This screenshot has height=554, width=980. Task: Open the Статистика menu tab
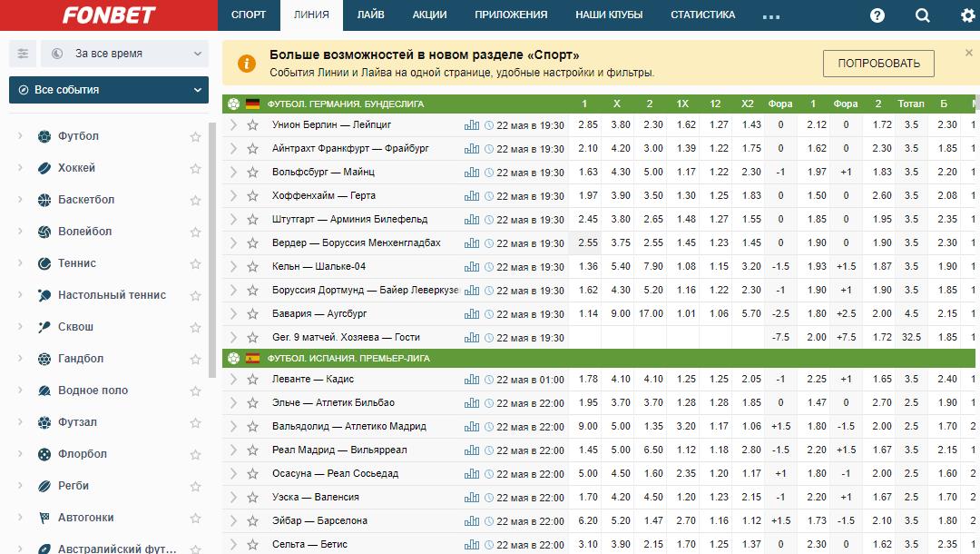coord(702,15)
